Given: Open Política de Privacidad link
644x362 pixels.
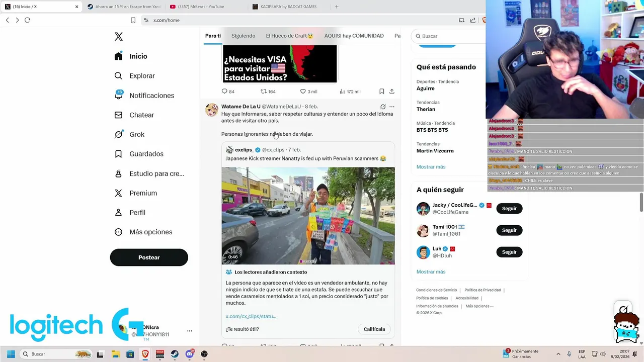Looking at the screenshot, I should pyautogui.click(x=482, y=290).
